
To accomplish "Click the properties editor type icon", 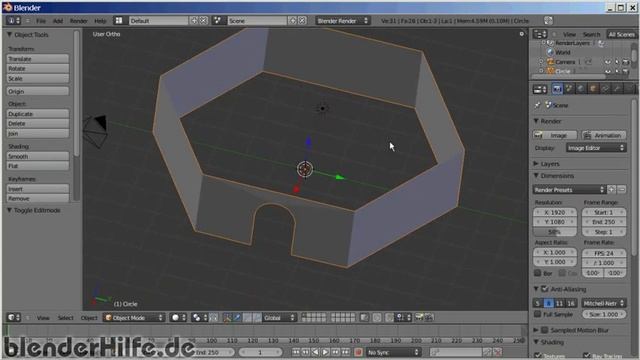I will click(x=540, y=89).
